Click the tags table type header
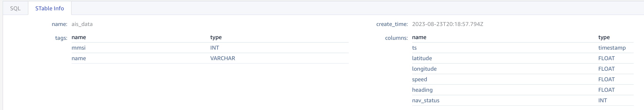The image size is (644, 110). coord(216,37)
